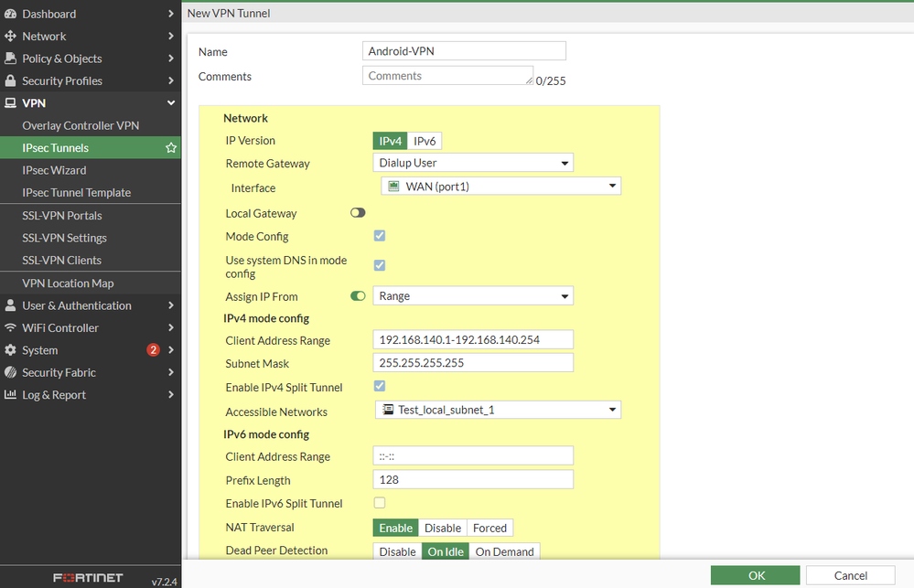This screenshot has width=914, height=588.
Task: Click the IPv6 Client Address Range field
Action: pyautogui.click(x=473, y=455)
